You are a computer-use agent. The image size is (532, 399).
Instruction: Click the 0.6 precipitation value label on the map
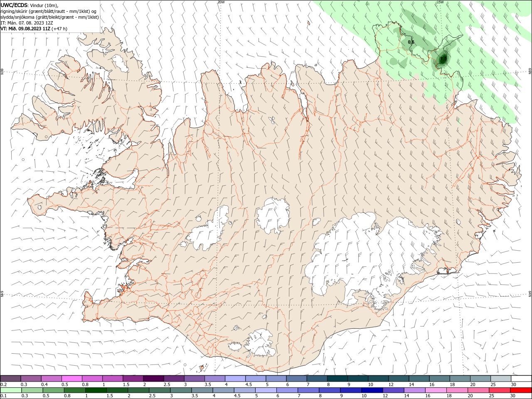pyautogui.click(x=411, y=42)
